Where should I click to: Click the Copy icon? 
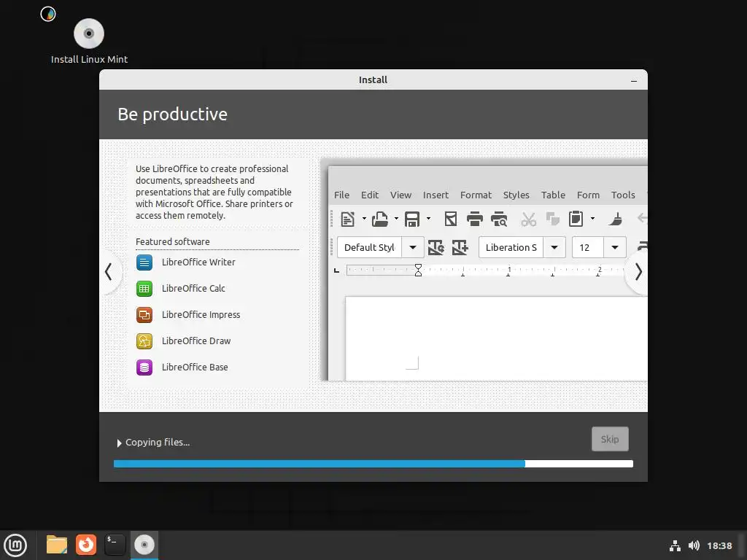pyautogui.click(x=553, y=219)
